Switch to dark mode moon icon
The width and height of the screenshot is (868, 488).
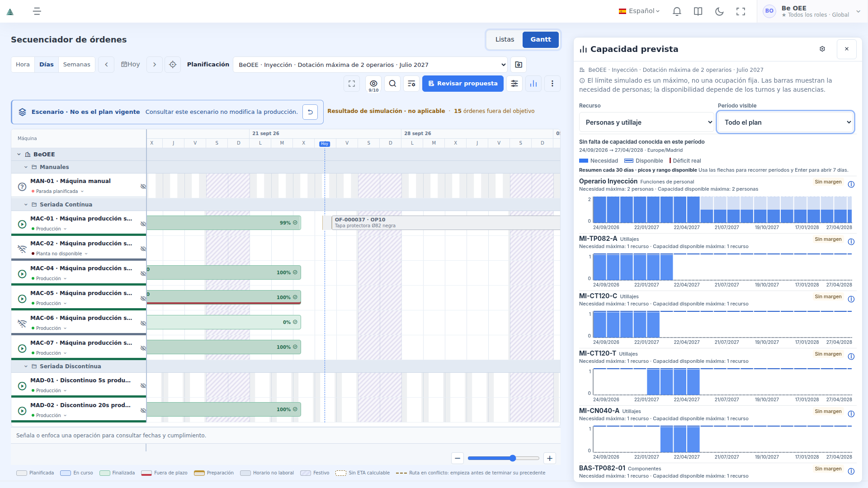tap(719, 11)
